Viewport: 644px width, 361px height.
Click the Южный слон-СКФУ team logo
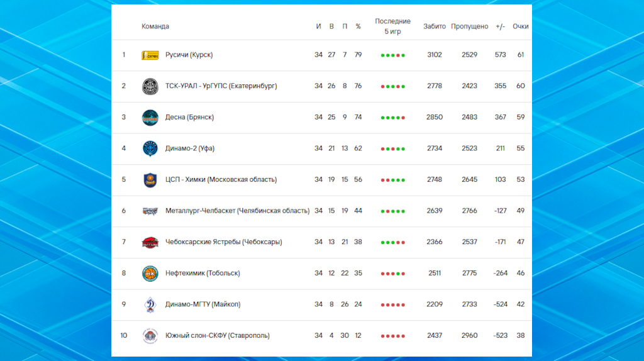(x=150, y=336)
